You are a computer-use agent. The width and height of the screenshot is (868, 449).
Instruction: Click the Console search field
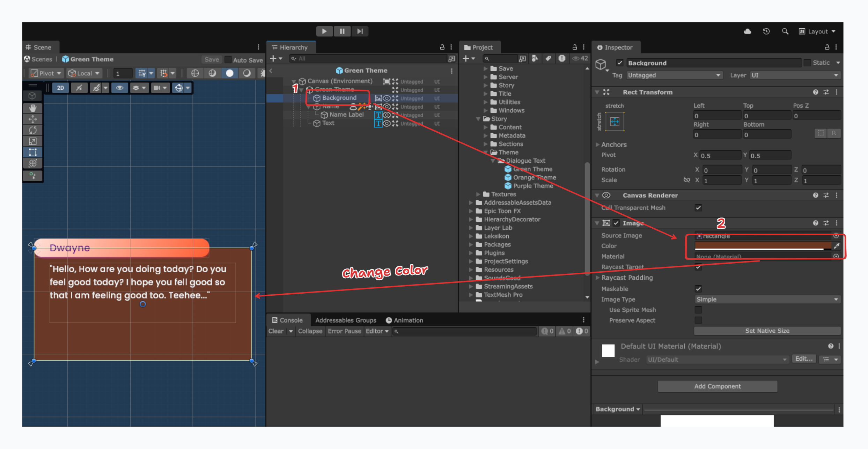pyautogui.click(x=464, y=331)
